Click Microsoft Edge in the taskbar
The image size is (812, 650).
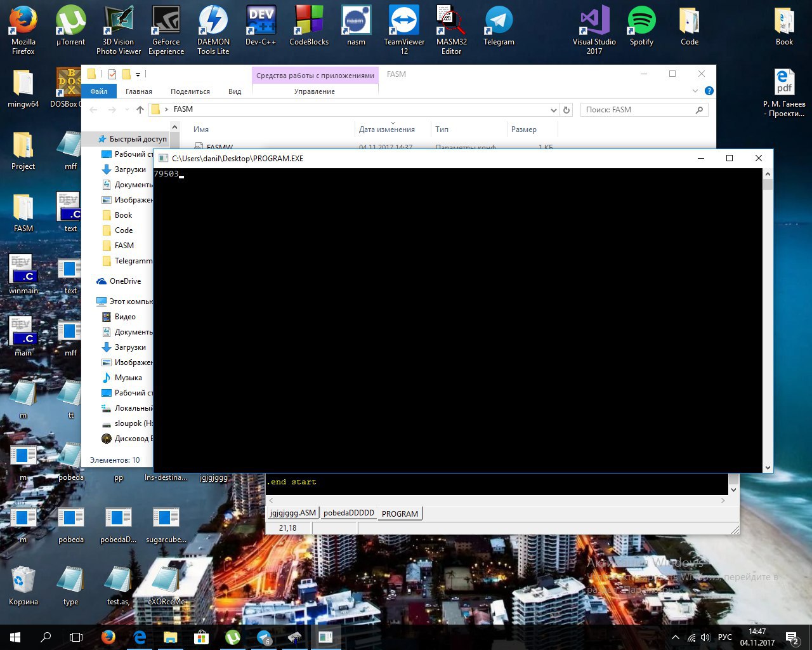[x=140, y=637]
